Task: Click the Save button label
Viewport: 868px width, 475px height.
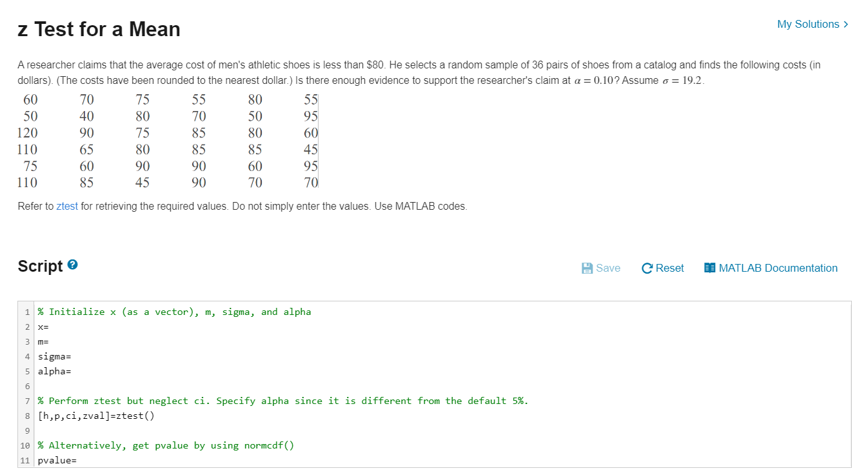Action: [x=608, y=268]
